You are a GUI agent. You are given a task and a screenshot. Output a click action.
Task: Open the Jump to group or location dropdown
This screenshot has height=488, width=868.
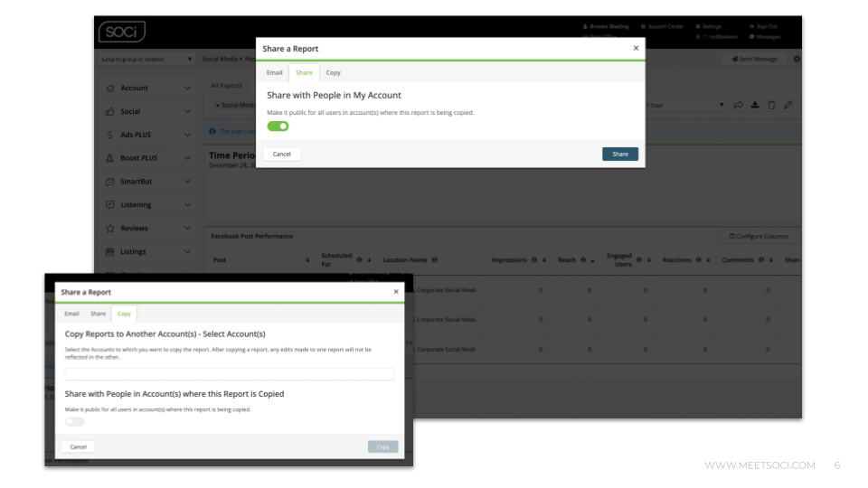click(146, 60)
